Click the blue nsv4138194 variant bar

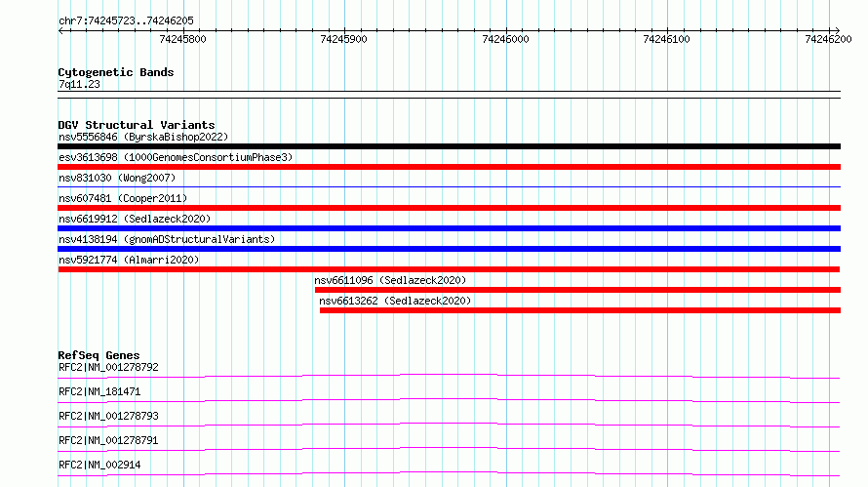coord(449,249)
